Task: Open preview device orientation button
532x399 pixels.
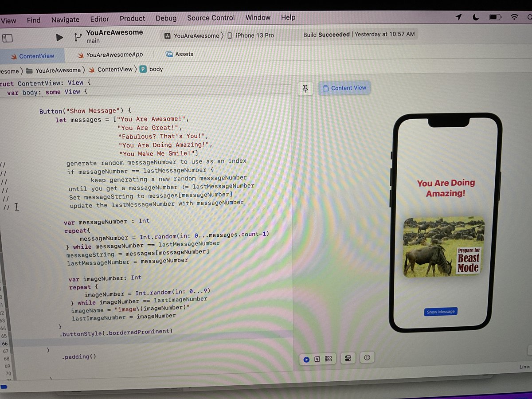Action: tap(367, 357)
